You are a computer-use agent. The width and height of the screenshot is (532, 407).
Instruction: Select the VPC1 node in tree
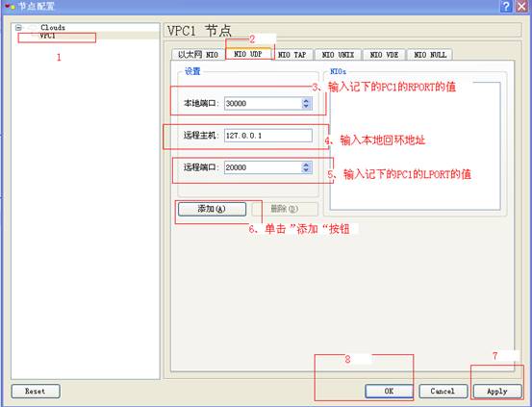[x=47, y=36]
